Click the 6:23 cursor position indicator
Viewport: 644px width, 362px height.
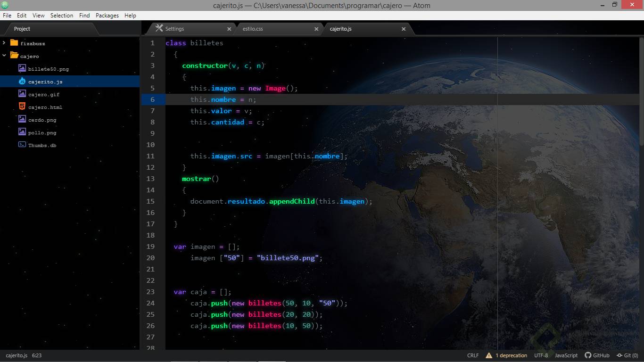click(37, 355)
